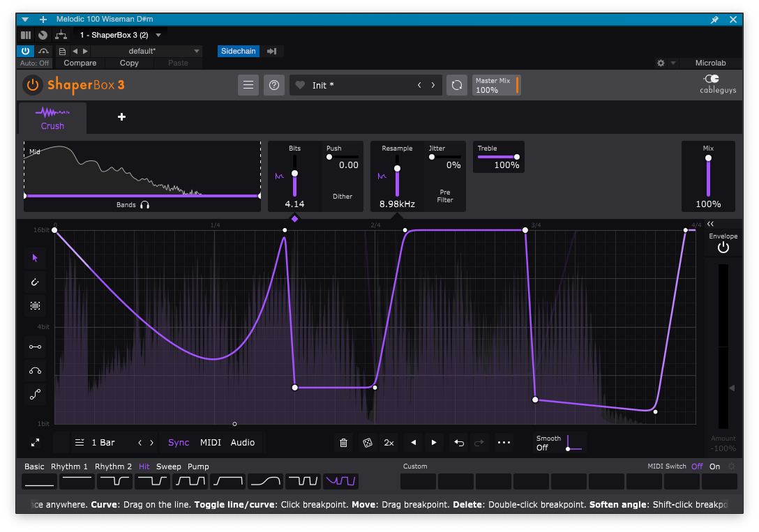Toggle the Pre Filter option
759x532 pixels.
coord(445,196)
